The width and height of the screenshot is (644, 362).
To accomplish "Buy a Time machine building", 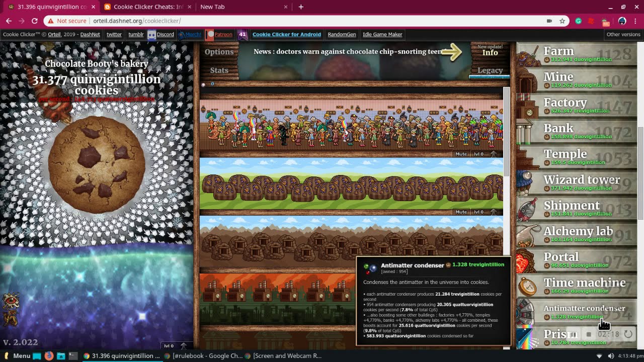I will point(577,286).
